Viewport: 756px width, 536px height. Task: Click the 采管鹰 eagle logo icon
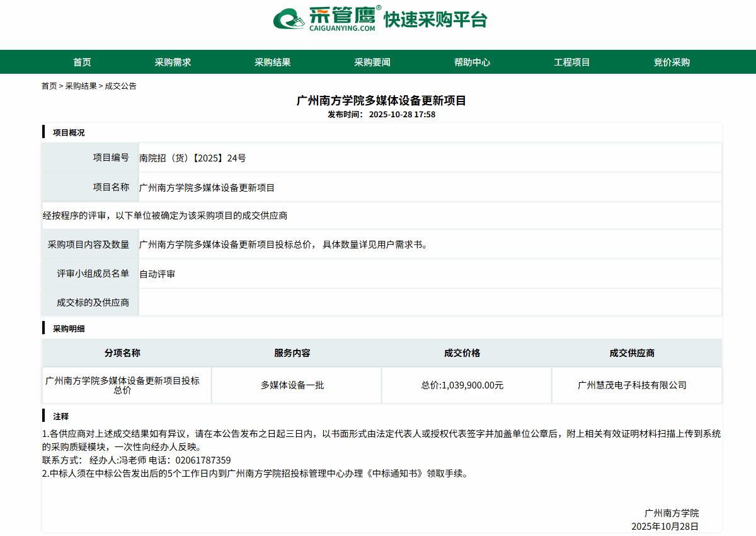[290, 19]
